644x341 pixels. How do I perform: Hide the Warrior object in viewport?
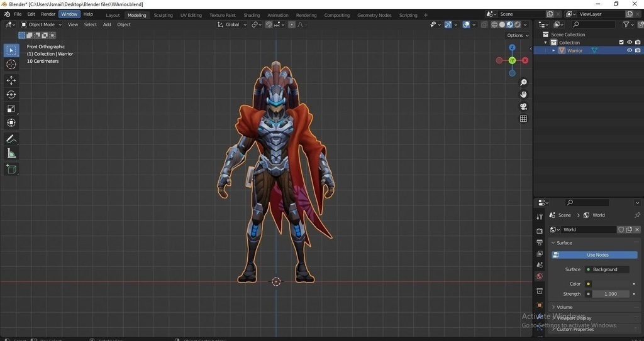pos(630,50)
